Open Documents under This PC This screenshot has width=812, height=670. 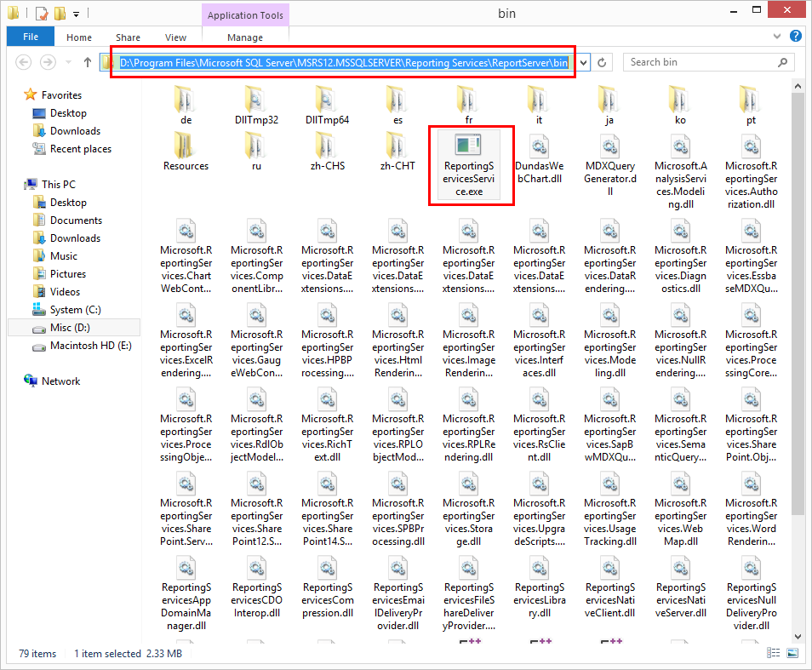coord(76,220)
